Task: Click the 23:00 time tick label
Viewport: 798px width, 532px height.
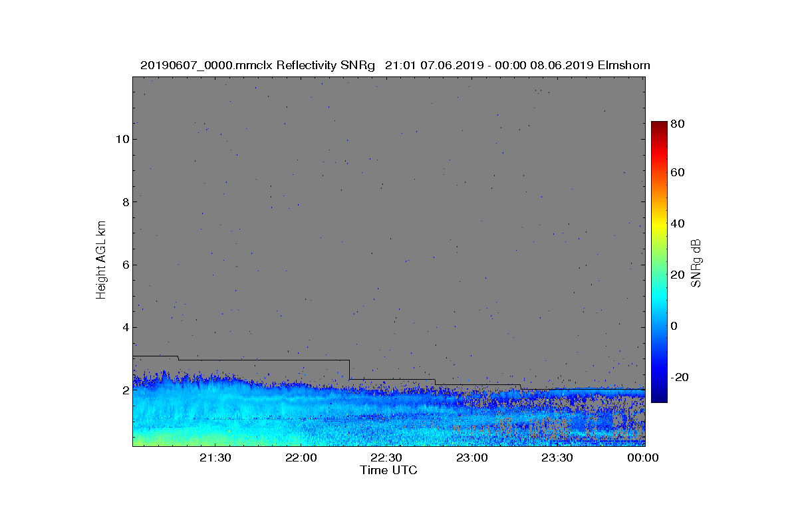Action: coord(471,458)
